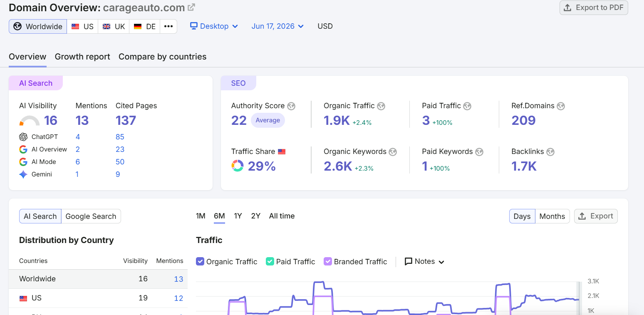Viewport: 644px width, 315px height.
Task: Click the ChatGPT logo icon
Action: click(x=23, y=137)
